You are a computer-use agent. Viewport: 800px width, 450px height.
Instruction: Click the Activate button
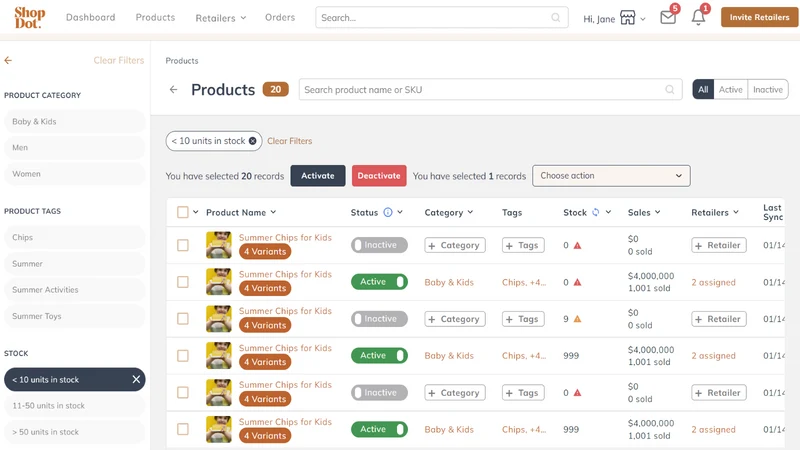(318, 176)
